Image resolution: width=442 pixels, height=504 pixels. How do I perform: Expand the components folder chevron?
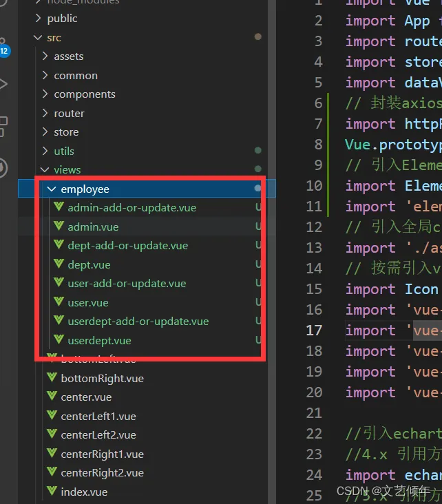coord(45,94)
